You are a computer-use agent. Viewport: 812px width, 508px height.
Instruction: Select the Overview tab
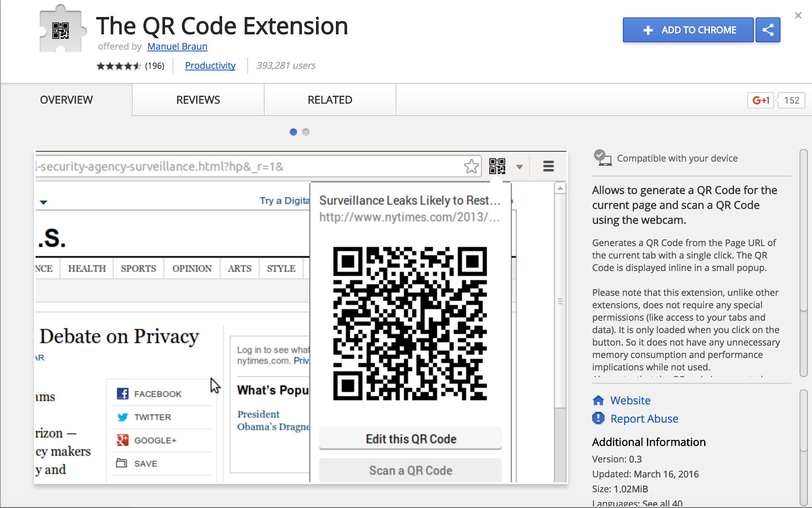pos(66,100)
